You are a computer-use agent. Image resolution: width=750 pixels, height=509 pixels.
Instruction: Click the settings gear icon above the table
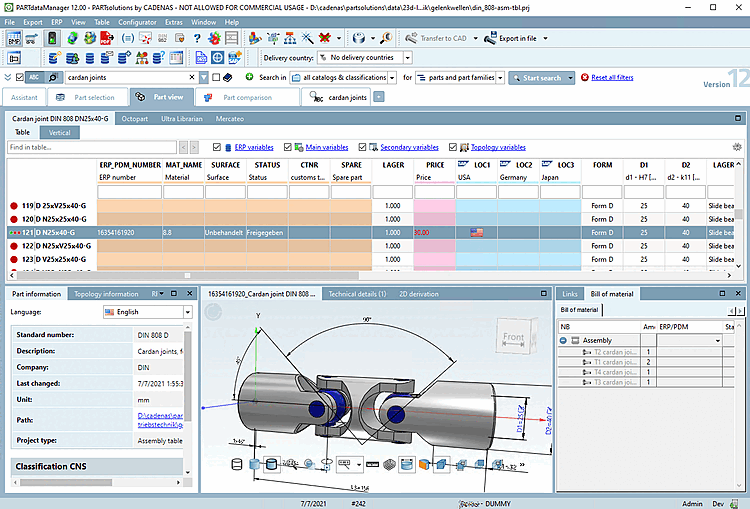737,147
